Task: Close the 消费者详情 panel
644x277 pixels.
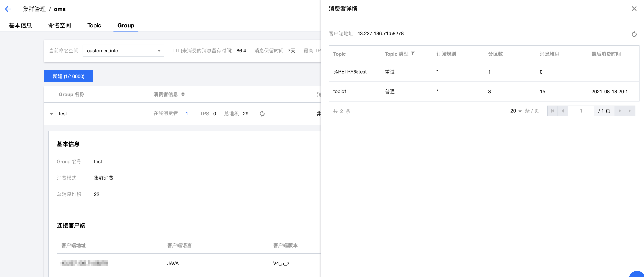Action: click(634, 9)
